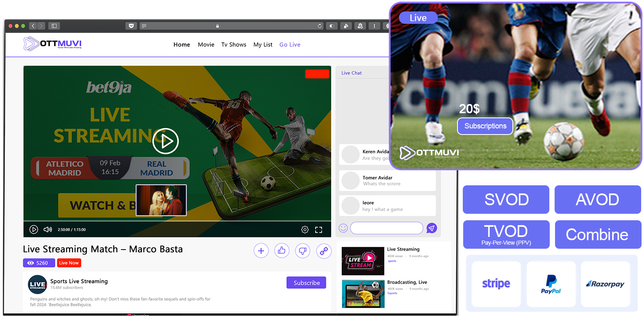This screenshot has height=317, width=644.
Task: Open the Live Stream video thumbnail
Action: [x=363, y=261]
